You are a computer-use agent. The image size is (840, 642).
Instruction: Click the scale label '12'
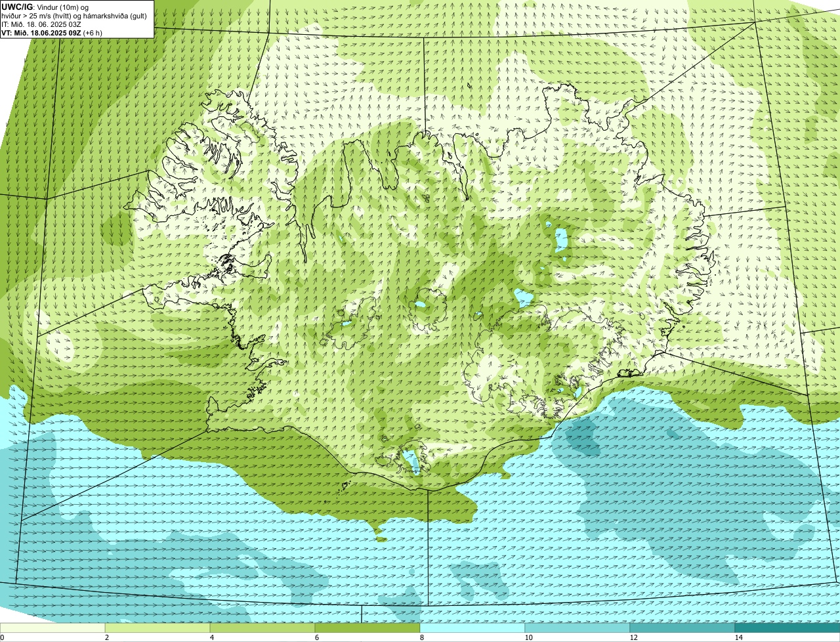point(633,637)
